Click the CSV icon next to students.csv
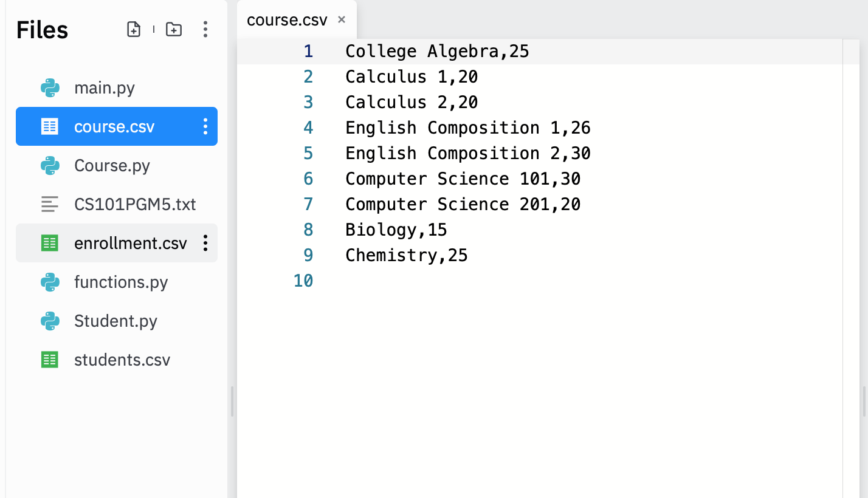This screenshot has height=498, width=868. click(49, 360)
